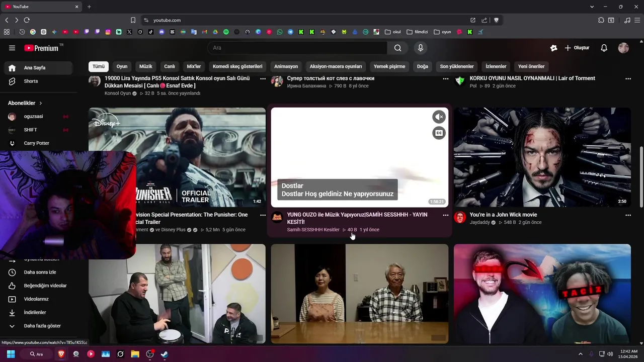644x362 pixels.
Task: Open Shorts from the sidebar
Action: pyautogui.click(x=38, y=81)
